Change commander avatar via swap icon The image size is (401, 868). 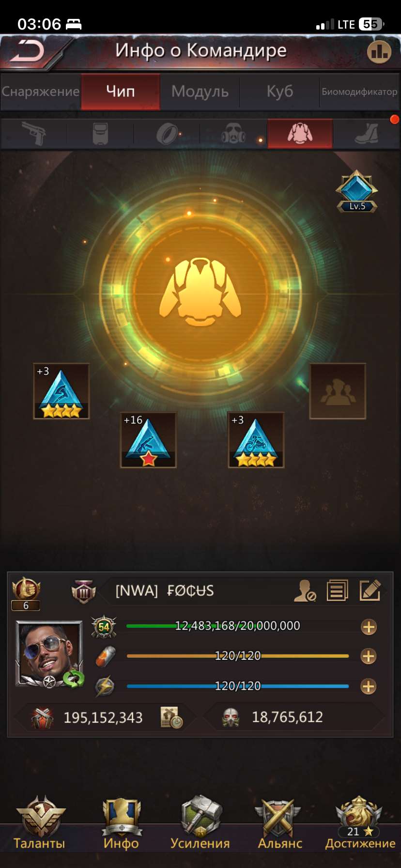[74, 678]
